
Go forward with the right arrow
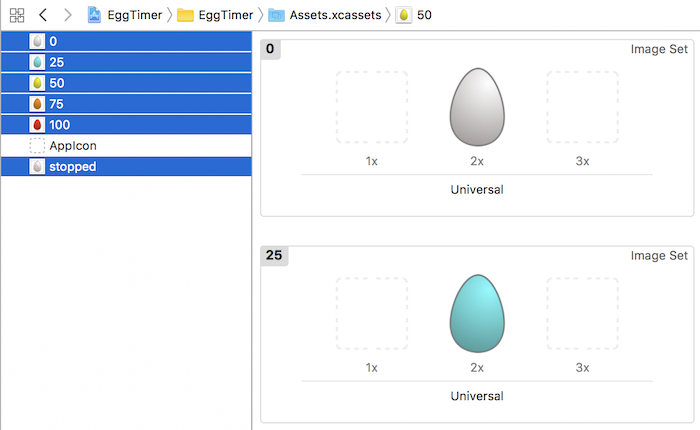pos(67,15)
